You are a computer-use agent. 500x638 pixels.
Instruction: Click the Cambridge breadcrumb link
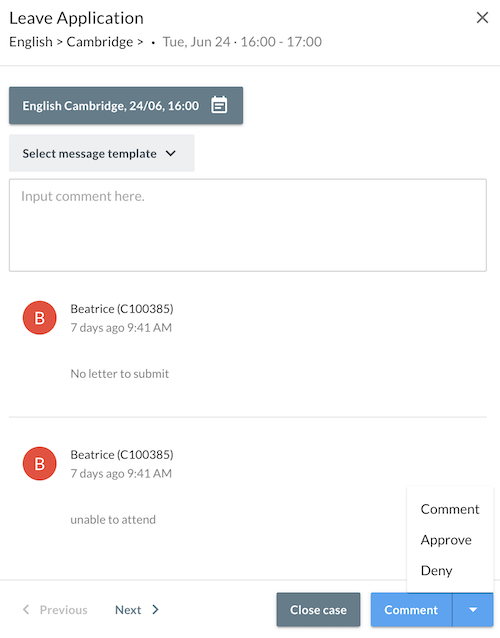100,42
